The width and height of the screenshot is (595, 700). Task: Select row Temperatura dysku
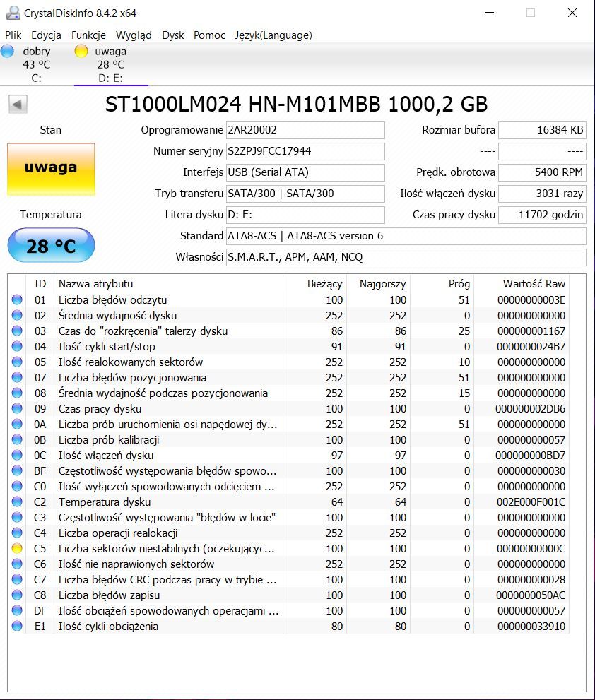coord(288,502)
